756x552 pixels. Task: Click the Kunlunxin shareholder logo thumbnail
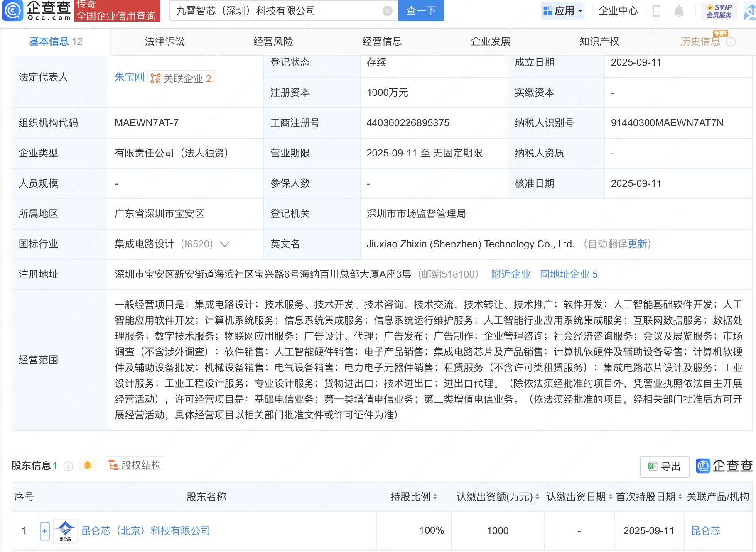pos(65,531)
